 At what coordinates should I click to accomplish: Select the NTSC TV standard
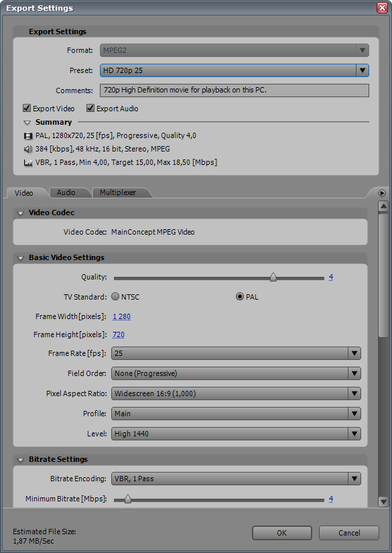(115, 296)
